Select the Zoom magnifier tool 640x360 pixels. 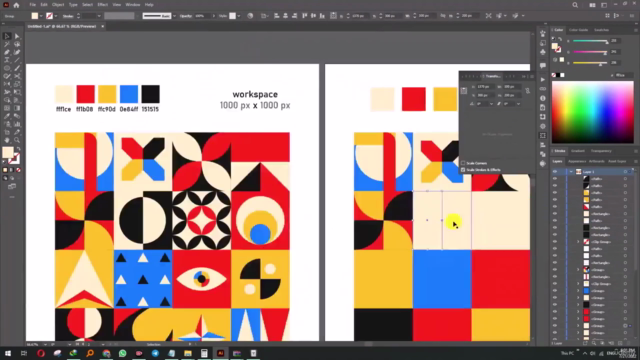click(17, 140)
